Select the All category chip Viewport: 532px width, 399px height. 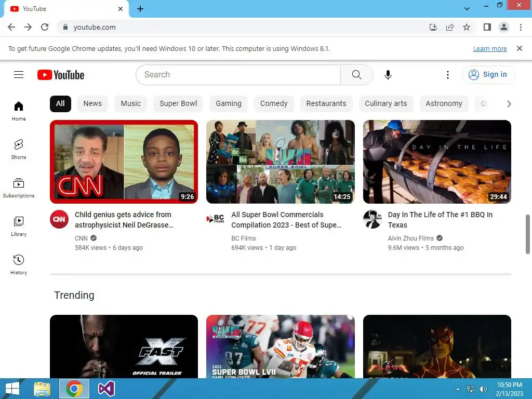(x=60, y=103)
